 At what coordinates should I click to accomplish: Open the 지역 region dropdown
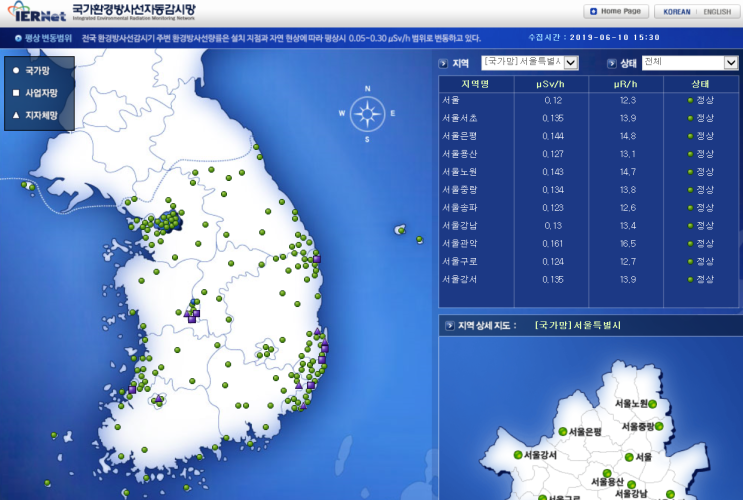[x=530, y=63]
